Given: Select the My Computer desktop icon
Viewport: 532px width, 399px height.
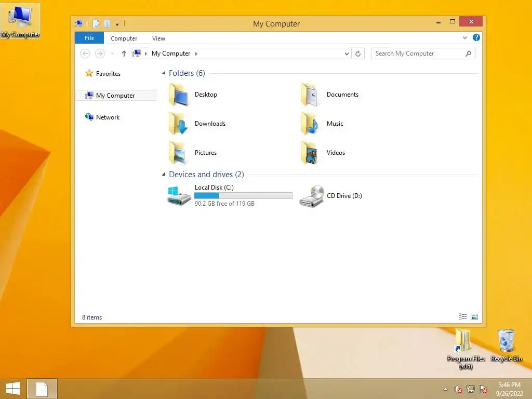Looking at the screenshot, I should pyautogui.click(x=20, y=21).
